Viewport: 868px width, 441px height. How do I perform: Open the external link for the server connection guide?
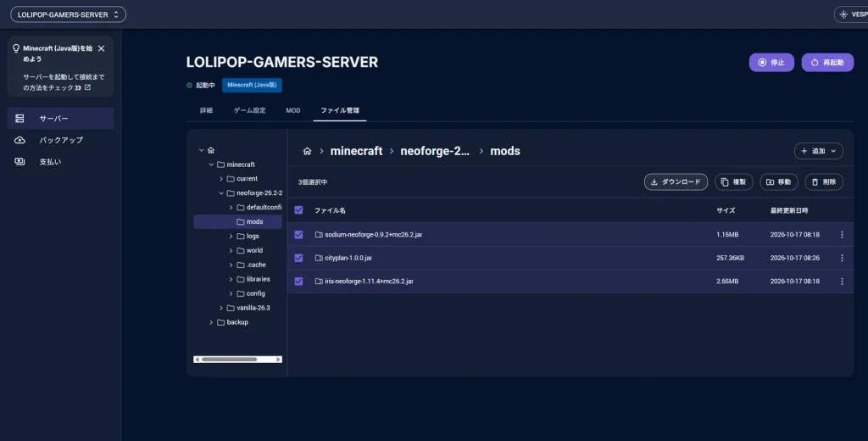pos(87,87)
